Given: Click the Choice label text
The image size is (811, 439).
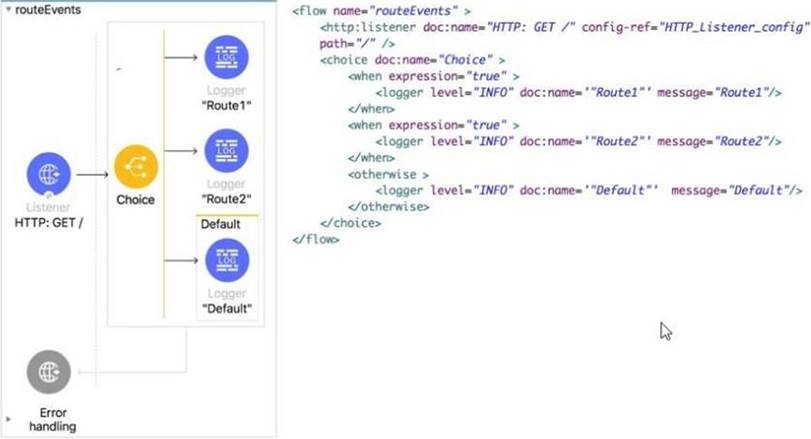Looking at the screenshot, I should click(x=135, y=200).
